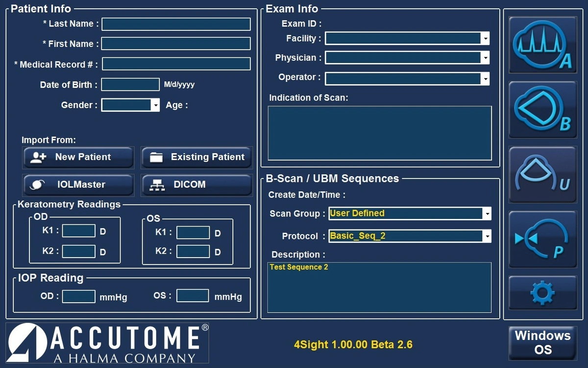This screenshot has width=588, height=368.
Task: Select the Date of Birth input box
Action: [130, 84]
